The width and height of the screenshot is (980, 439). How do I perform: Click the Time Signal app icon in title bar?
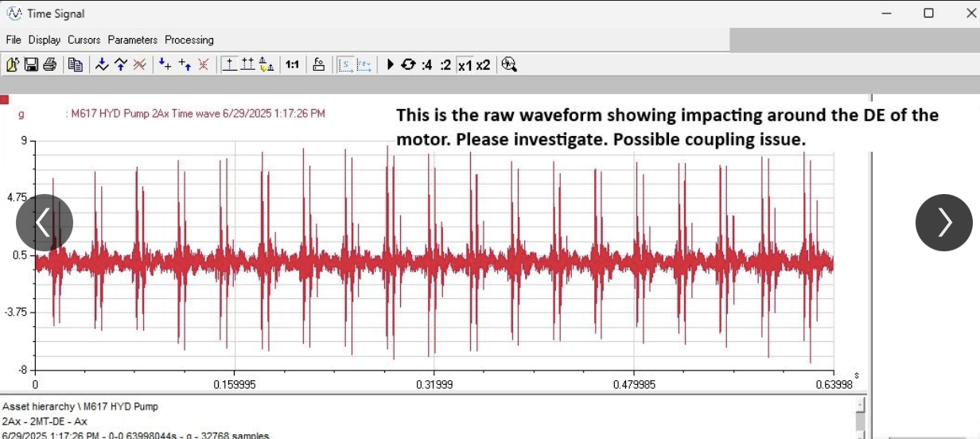[x=14, y=14]
